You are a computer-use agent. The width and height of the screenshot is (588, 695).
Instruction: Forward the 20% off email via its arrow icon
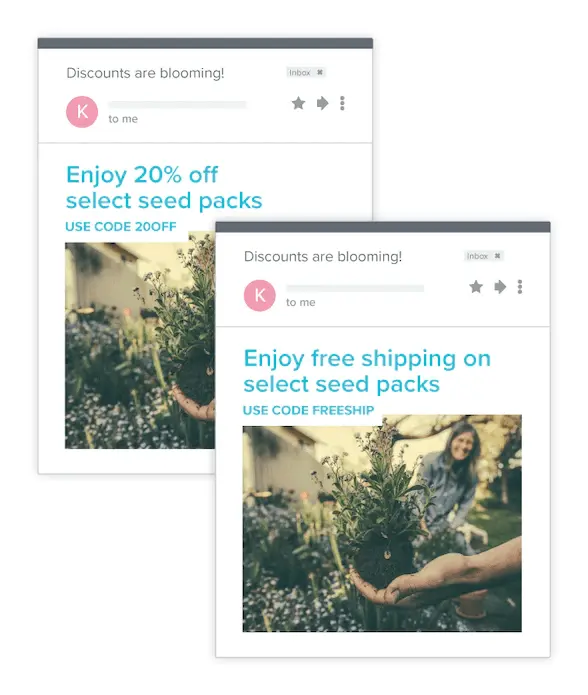coord(323,103)
